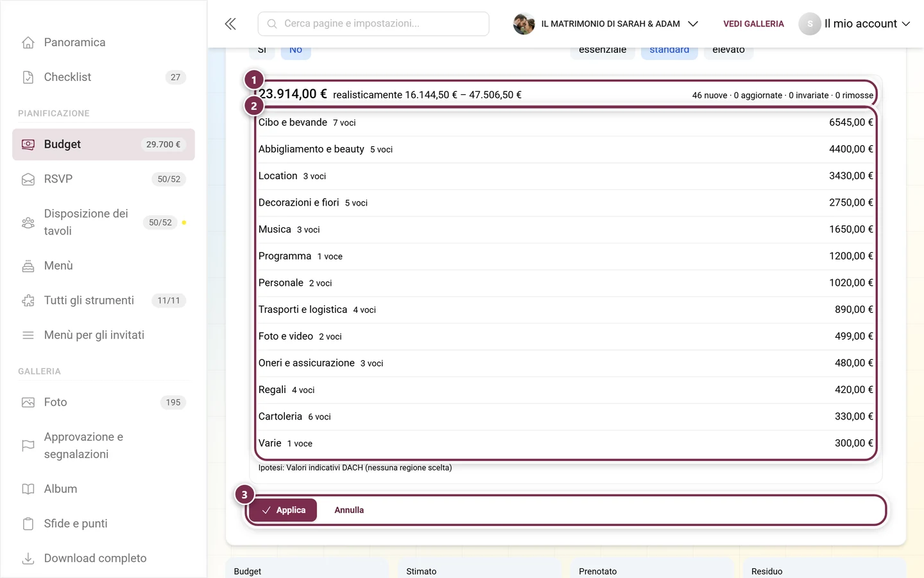Click the Menù cake icon
Viewport: 924px width, 578px height.
click(x=28, y=266)
